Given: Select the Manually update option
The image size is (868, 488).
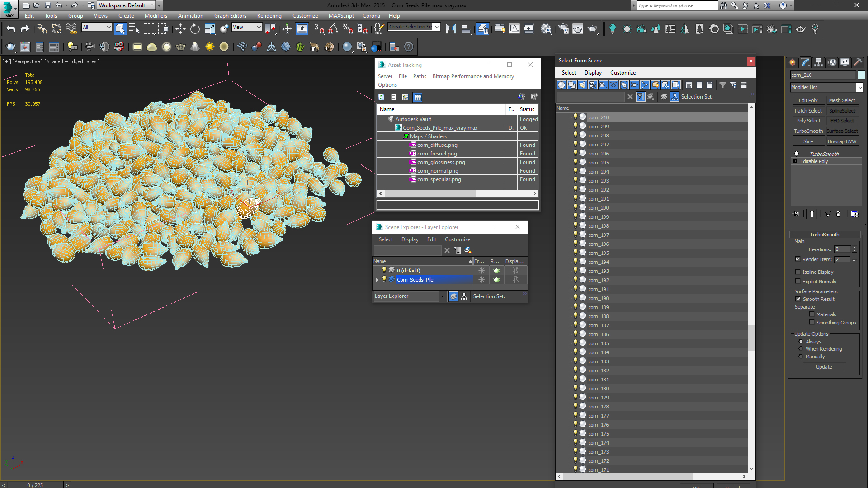Looking at the screenshot, I should click(801, 357).
